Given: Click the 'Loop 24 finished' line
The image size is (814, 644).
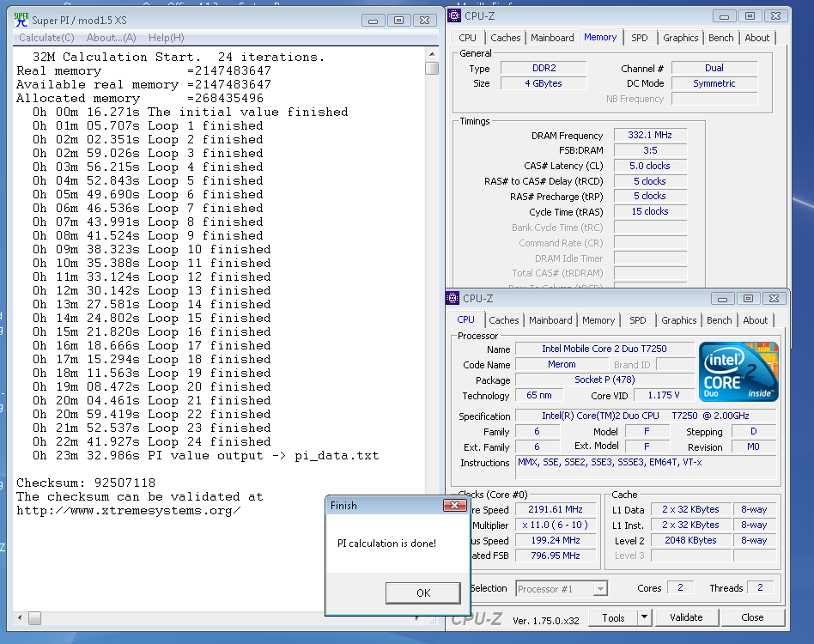Looking at the screenshot, I should click(x=152, y=441).
